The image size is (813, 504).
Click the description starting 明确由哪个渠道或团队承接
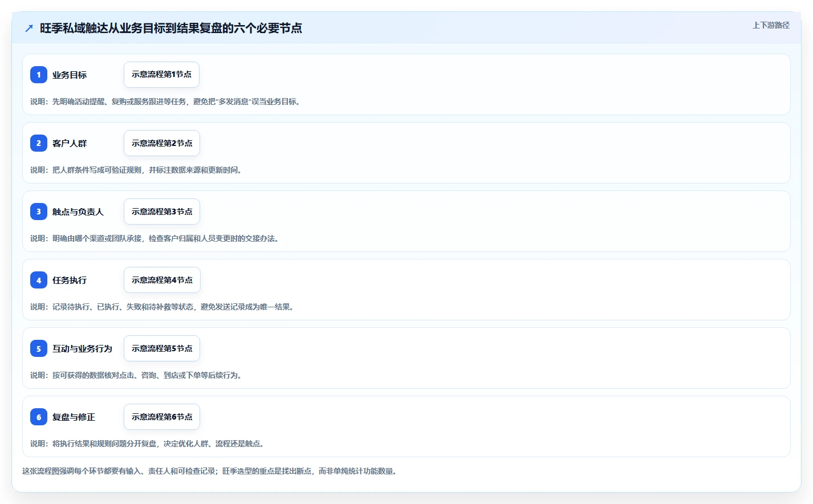point(156,238)
